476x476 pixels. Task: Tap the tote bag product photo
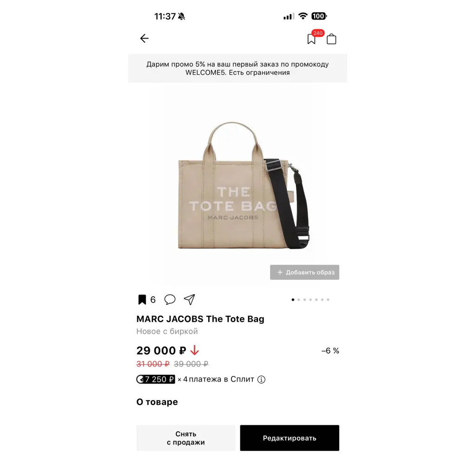238,185
